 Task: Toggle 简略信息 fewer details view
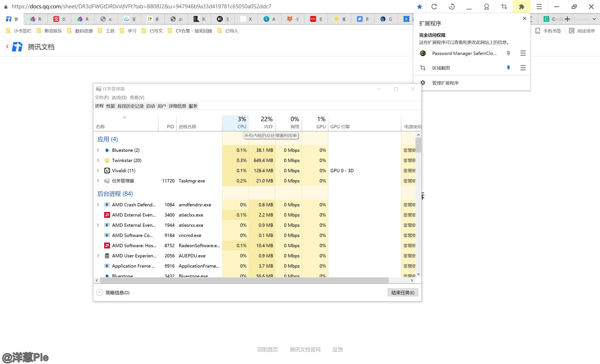(x=100, y=292)
